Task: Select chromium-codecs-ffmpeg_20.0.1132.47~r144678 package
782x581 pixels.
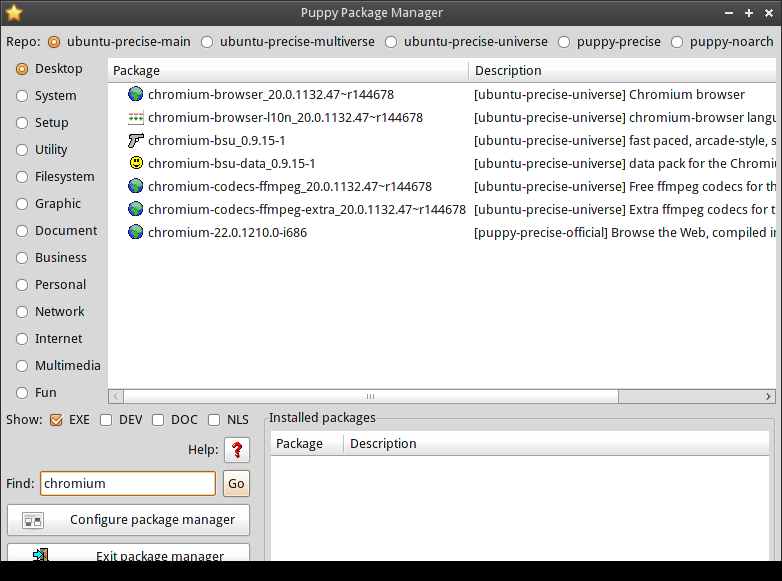Action: click(290, 187)
